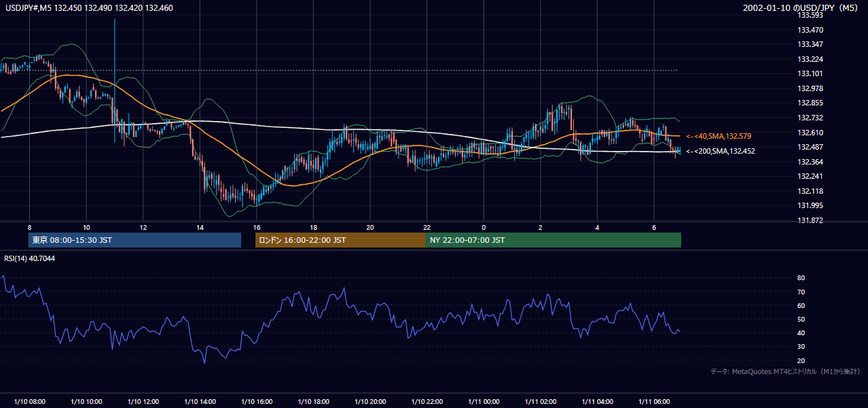Click the 1/11 06:00 date axis label

click(654, 402)
